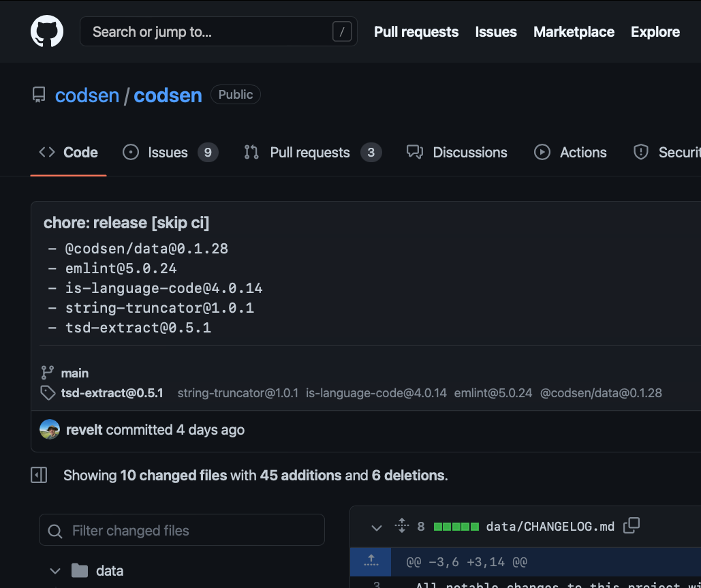Open the Discussions tab
The image size is (701, 588).
tap(457, 153)
